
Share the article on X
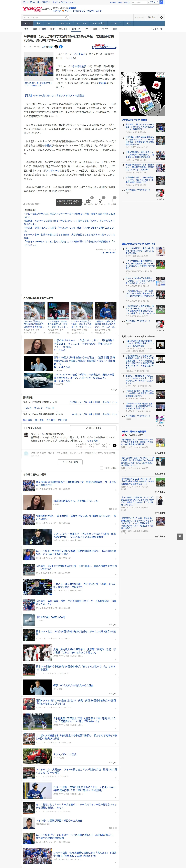[56, 47]
